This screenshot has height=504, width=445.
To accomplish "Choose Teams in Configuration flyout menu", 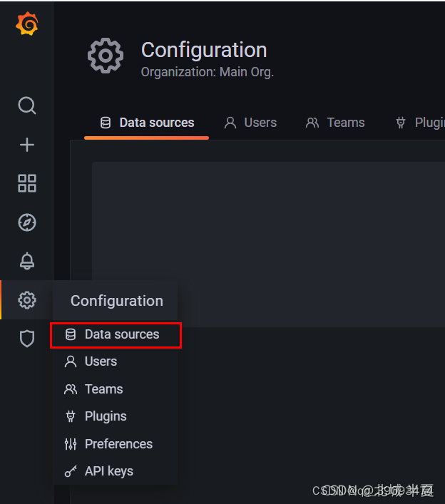I will [103, 389].
